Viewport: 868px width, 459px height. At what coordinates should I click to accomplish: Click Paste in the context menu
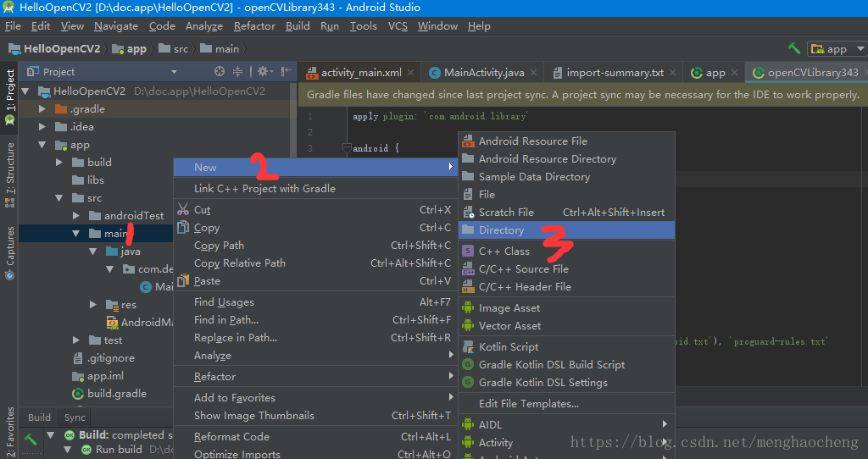tap(315, 281)
